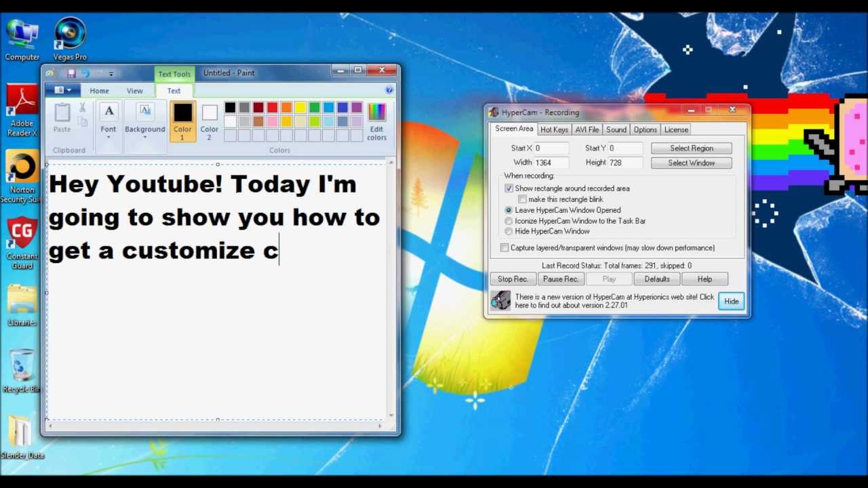The width and height of the screenshot is (868, 488).
Task: Switch to the View ribbon tab
Action: click(x=135, y=91)
